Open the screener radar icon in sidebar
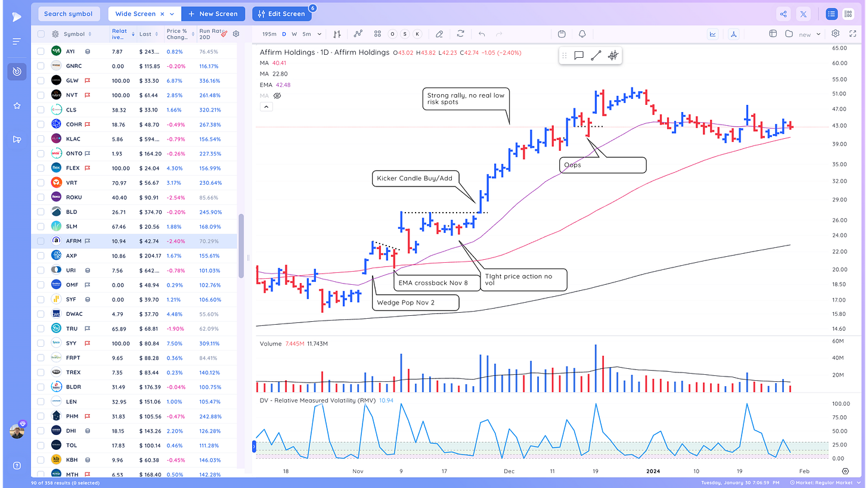Viewport: 868px width, 488px height. click(x=17, y=72)
